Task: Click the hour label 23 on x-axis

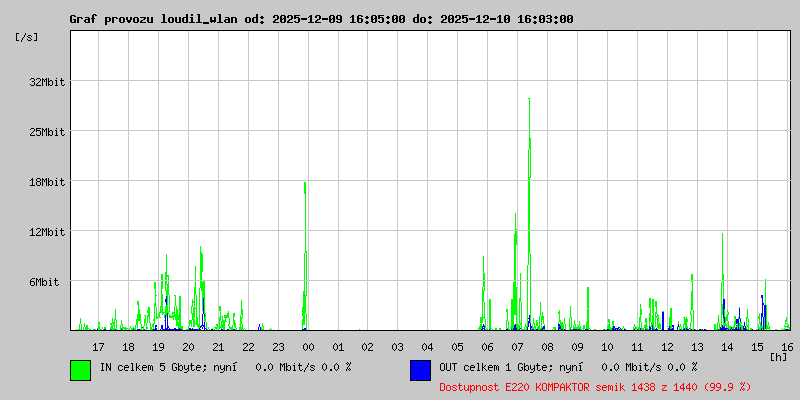Action: pyautogui.click(x=278, y=347)
